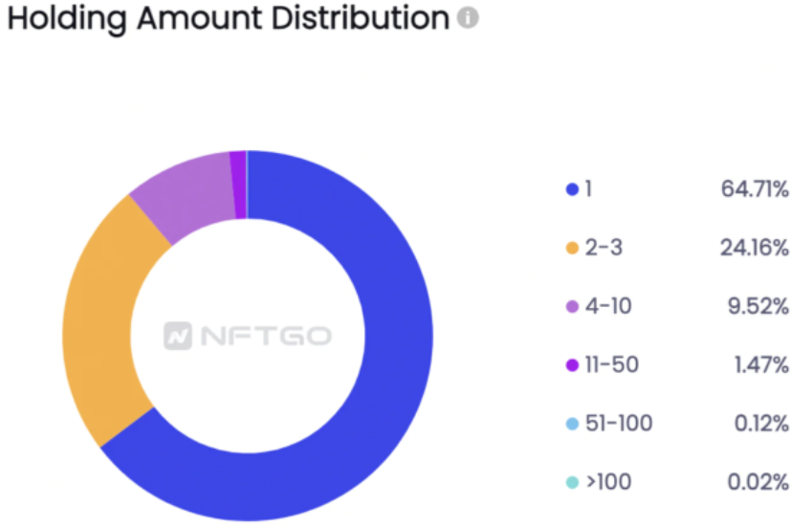Click the ">100" legend label

tap(608, 482)
